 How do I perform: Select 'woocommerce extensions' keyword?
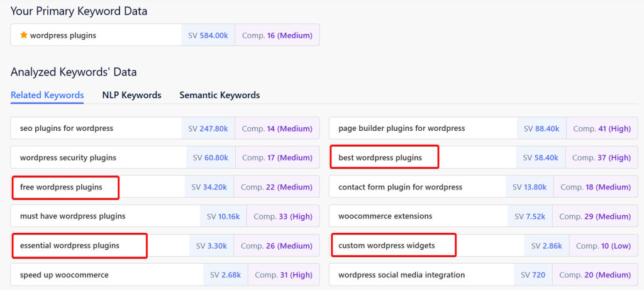[385, 216]
